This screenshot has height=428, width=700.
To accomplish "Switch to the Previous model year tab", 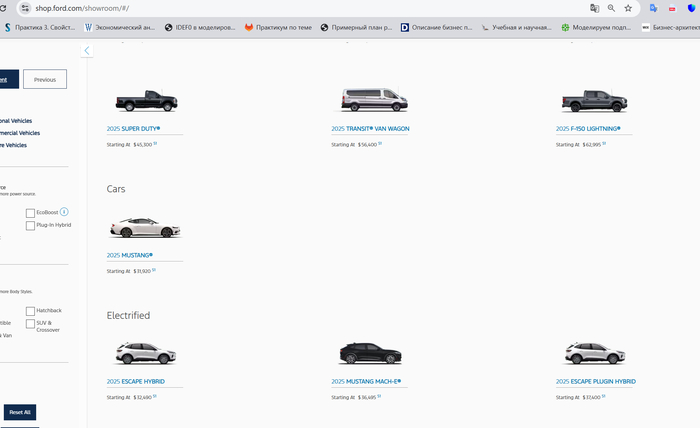I will tap(45, 79).
